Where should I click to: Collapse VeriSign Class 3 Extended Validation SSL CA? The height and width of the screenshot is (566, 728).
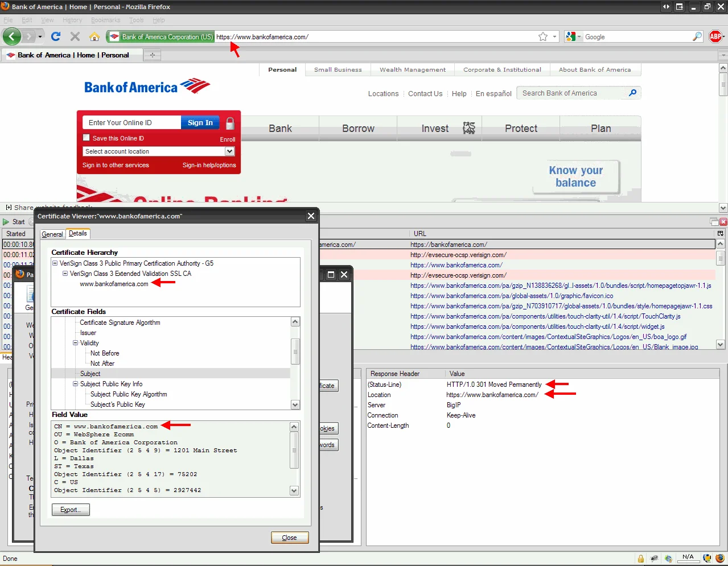tap(65, 274)
